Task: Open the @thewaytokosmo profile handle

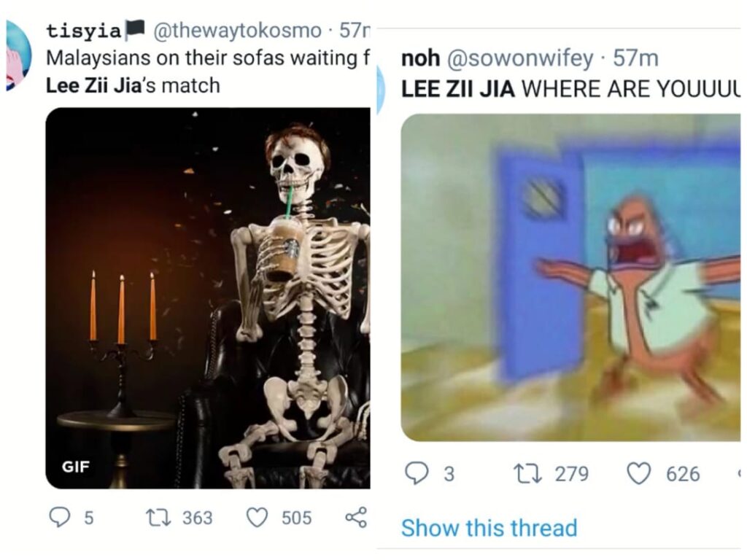Action: point(237,31)
